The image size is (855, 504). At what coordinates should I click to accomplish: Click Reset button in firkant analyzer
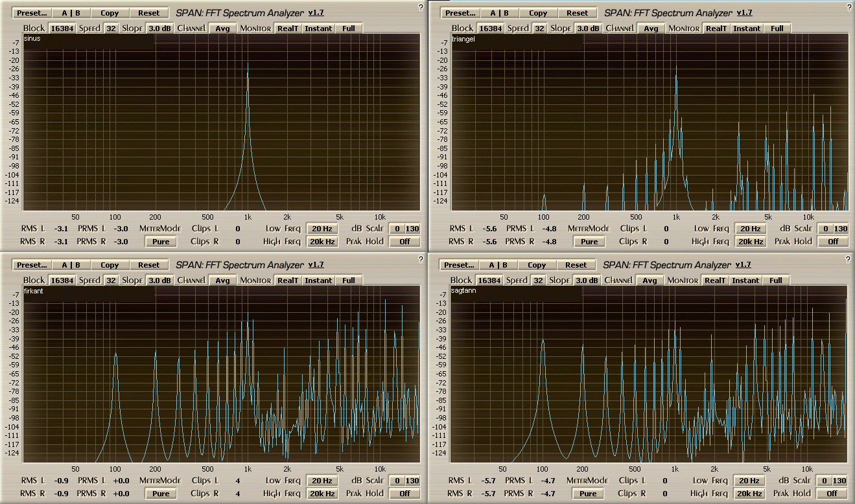pos(148,265)
